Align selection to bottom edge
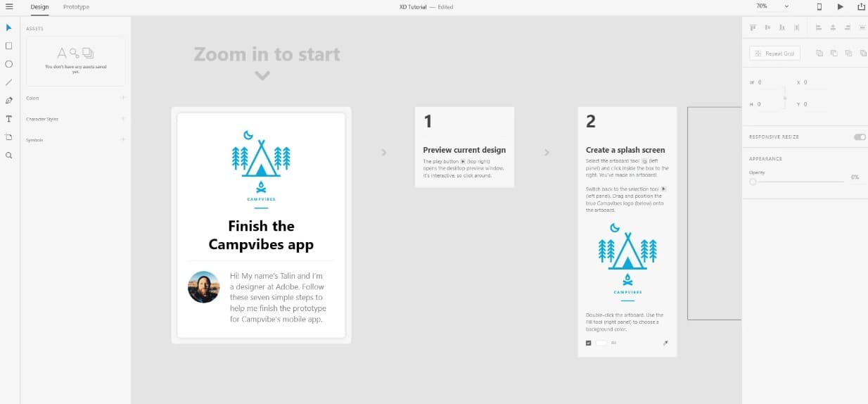This screenshot has width=868, height=404. coord(782,27)
